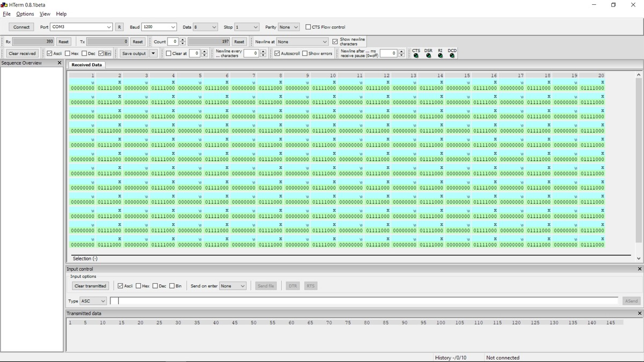The image size is (644, 362).
Task: Click Not connected status text
Action: point(503,358)
